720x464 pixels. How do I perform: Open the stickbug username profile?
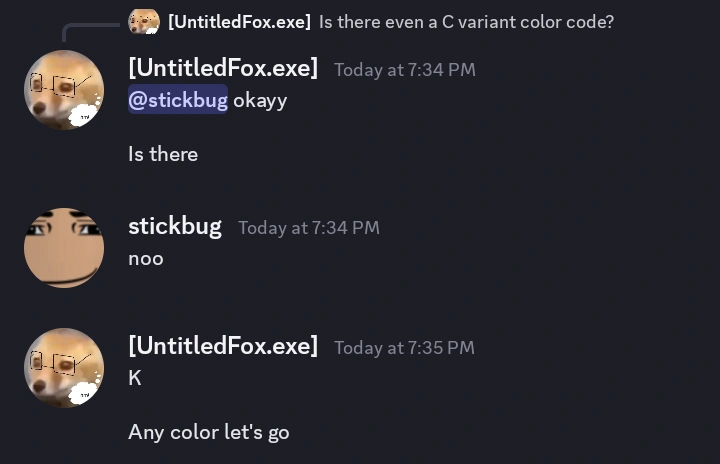tap(175, 226)
